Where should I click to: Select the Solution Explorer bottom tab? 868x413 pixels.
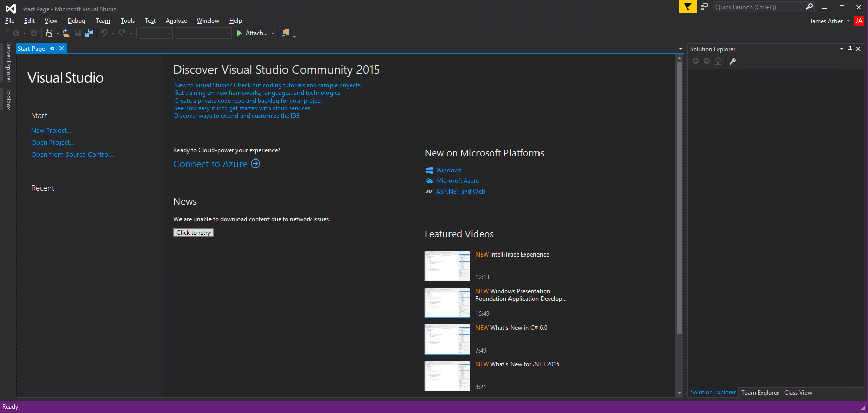[713, 392]
